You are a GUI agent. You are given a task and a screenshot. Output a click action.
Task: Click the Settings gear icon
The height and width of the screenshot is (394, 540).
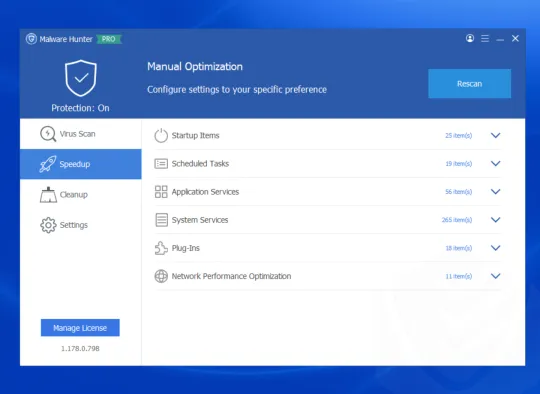48,225
